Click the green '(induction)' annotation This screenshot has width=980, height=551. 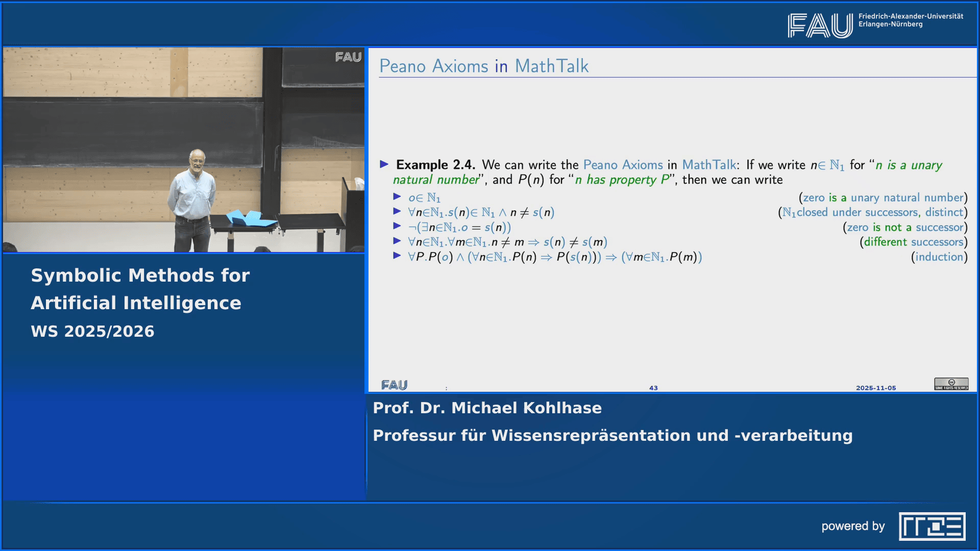point(939,257)
